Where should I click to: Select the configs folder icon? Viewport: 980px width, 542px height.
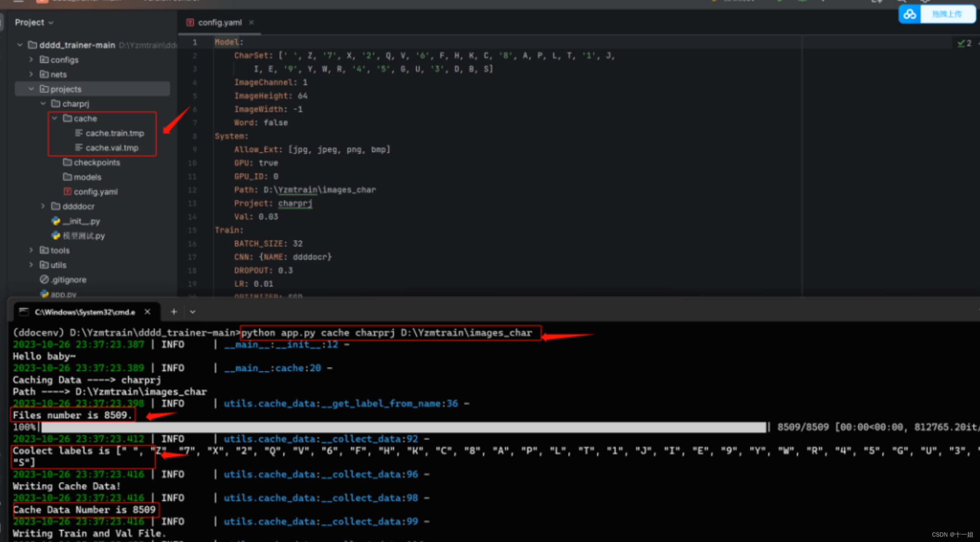point(44,60)
